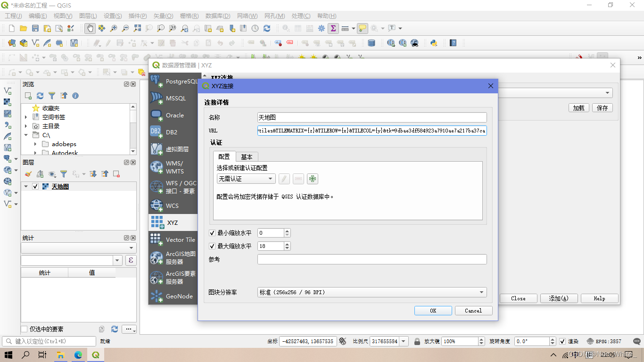Expand the adobeps folder node
644x362 pixels.
[x=35, y=144]
